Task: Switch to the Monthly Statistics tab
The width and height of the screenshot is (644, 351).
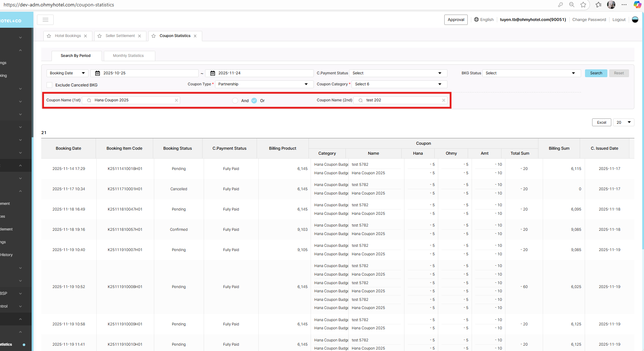Action: click(x=128, y=56)
